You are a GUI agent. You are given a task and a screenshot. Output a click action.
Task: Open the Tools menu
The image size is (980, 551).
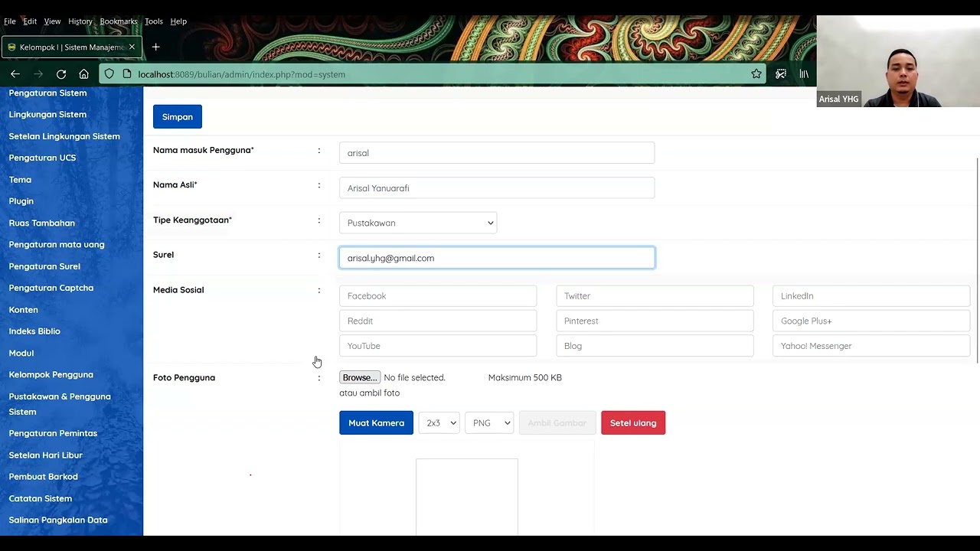(154, 21)
